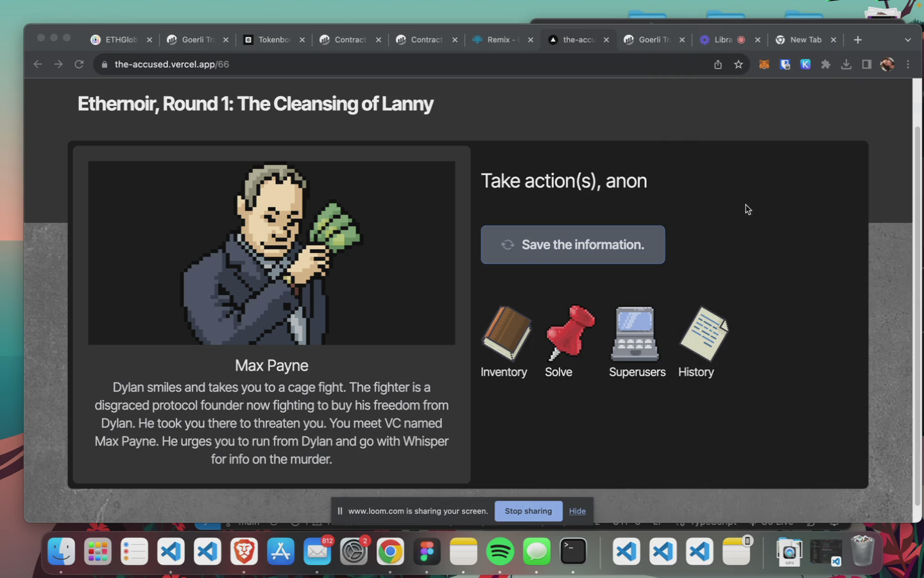Open the MP4 file in dock
The height and width of the screenshot is (578, 924).
[789, 552]
